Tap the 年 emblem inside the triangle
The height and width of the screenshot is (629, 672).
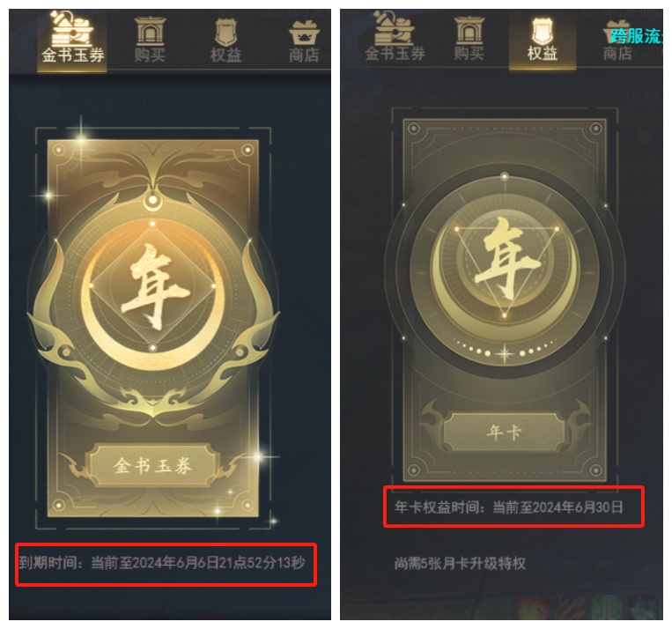(x=506, y=257)
